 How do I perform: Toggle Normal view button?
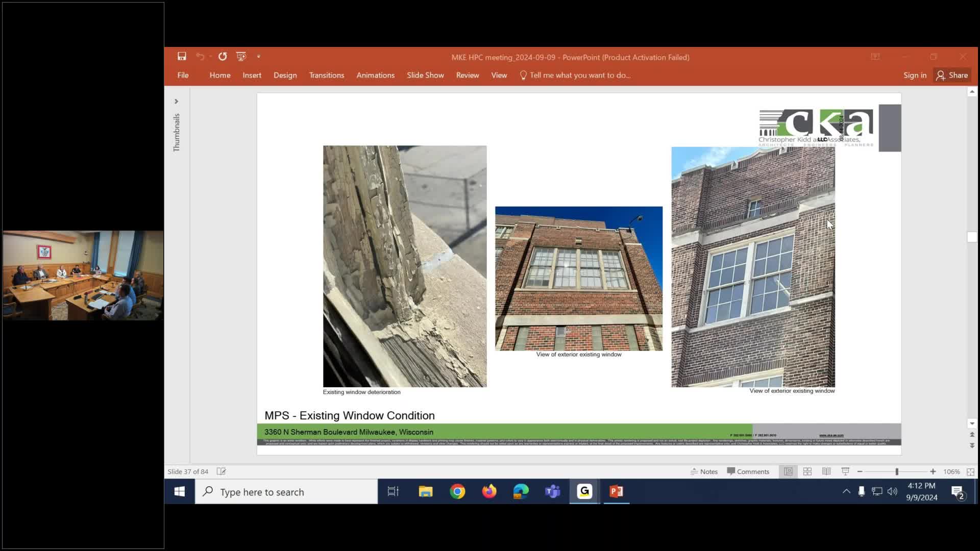(788, 472)
